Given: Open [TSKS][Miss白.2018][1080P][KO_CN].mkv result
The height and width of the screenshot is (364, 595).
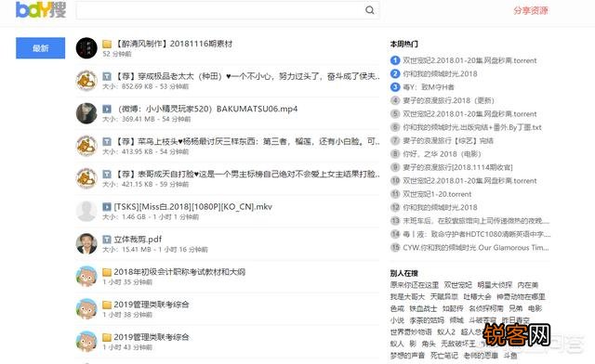Looking at the screenshot, I should pos(192,207).
